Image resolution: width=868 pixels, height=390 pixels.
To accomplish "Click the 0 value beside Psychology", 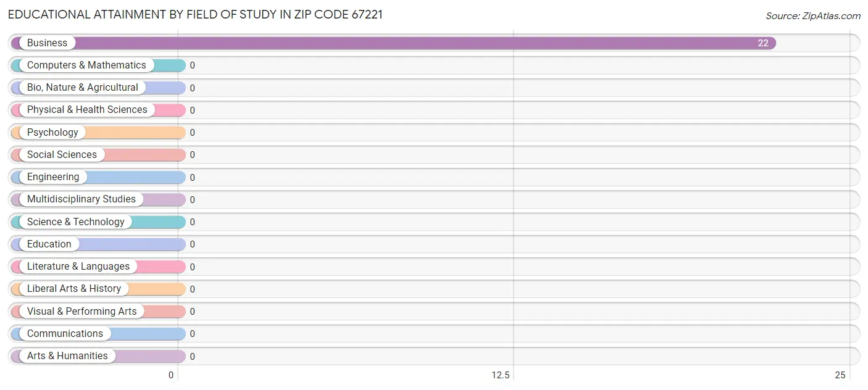I will coord(192,133).
